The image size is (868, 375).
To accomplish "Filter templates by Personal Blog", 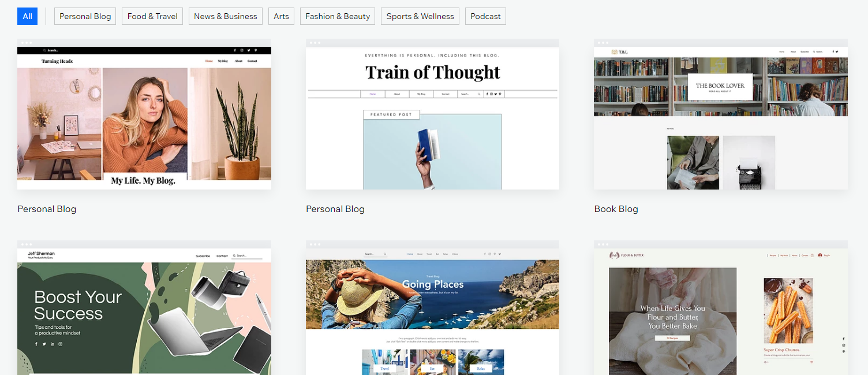I will (x=85, y=16).
